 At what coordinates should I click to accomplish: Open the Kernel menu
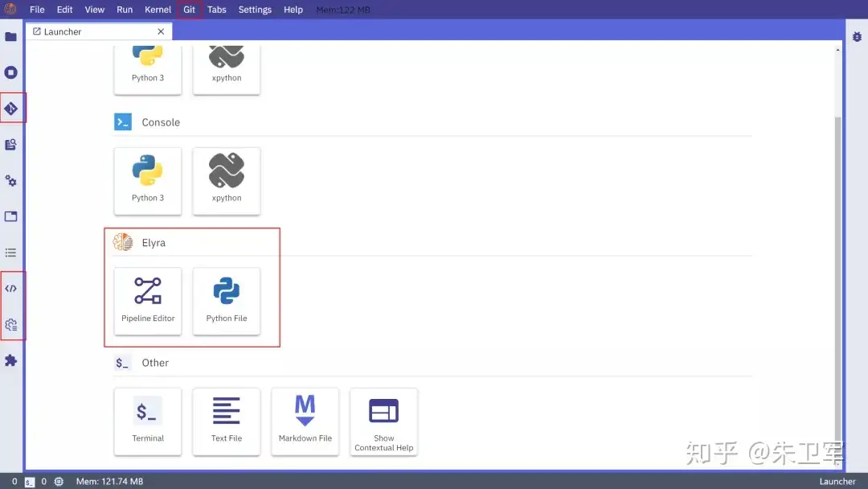[x=158, y=10]
